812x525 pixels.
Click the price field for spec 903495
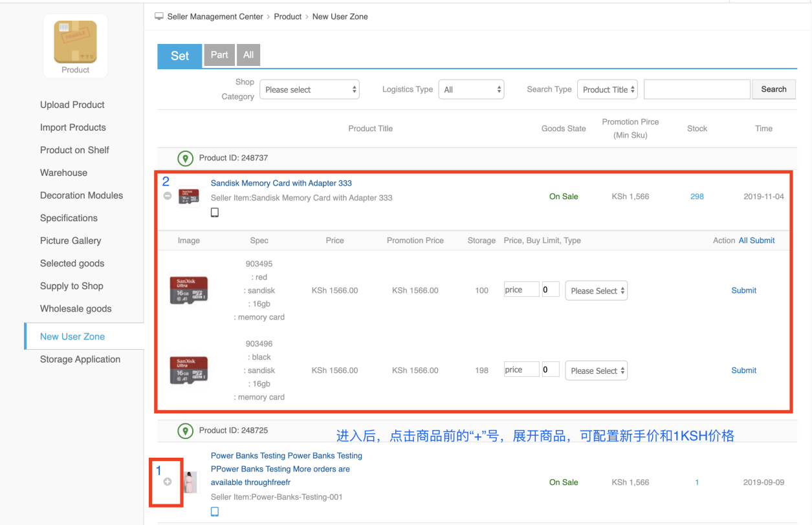tap(521, 290)
